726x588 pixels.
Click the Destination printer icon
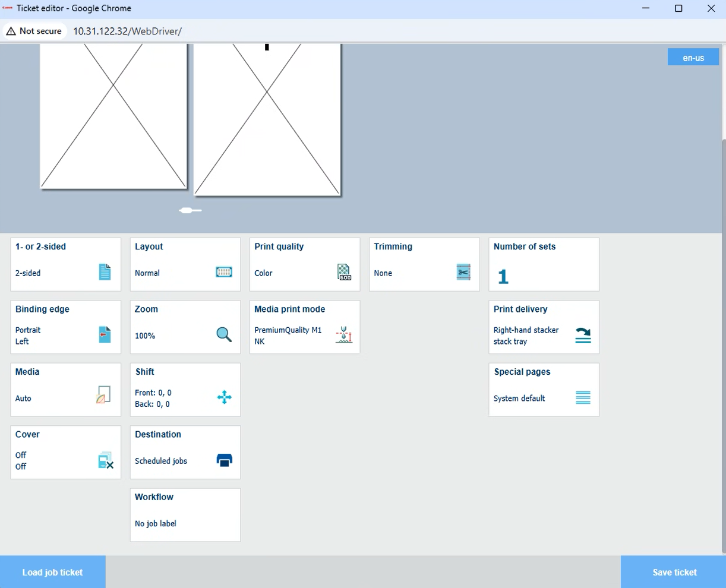(224, 460)
